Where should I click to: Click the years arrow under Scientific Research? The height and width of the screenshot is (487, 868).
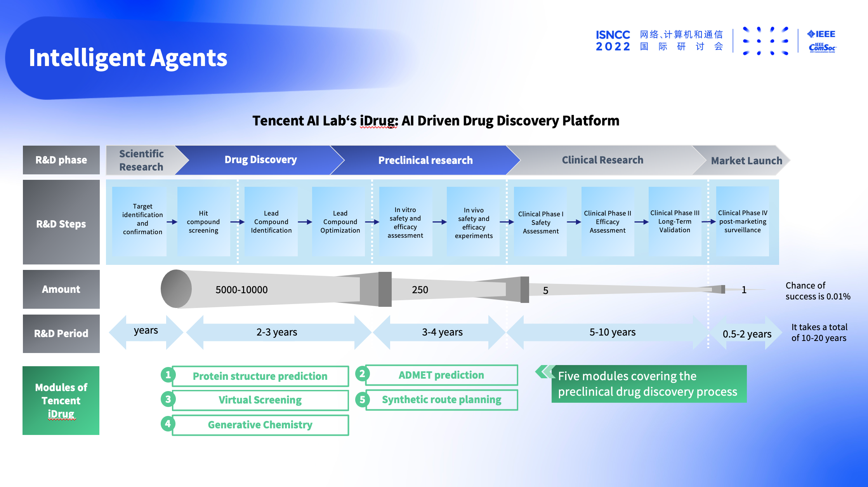click(x=146, y=332)
